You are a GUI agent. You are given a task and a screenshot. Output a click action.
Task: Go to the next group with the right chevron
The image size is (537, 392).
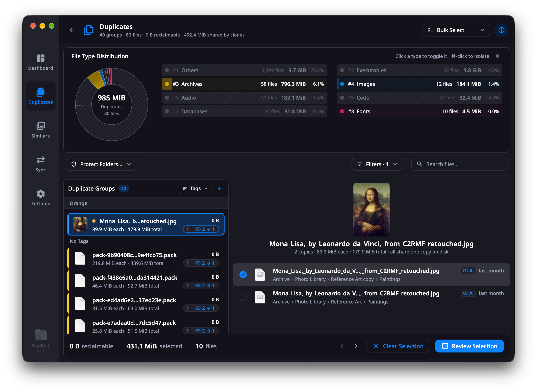pos(356,346)
